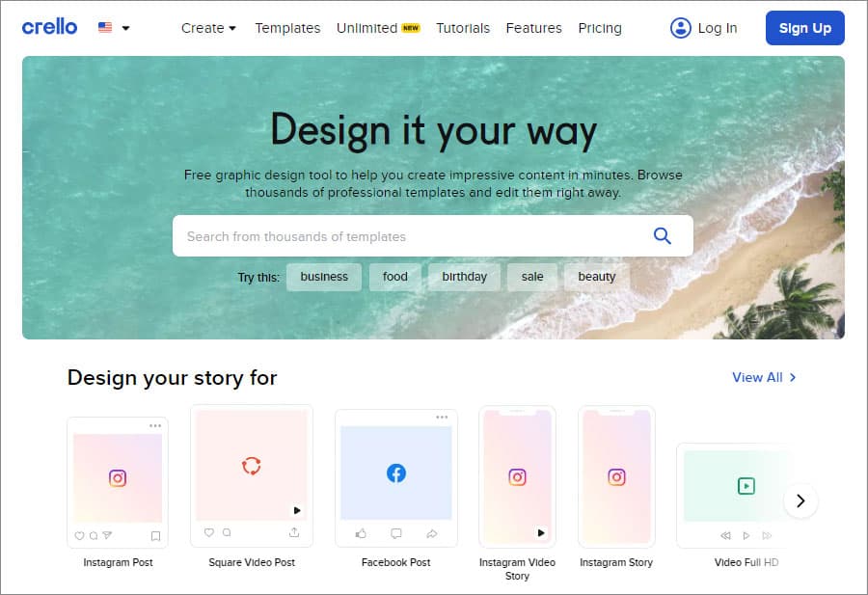Select the Instagram Video Story label
868x595 pixels.
click(x=517, y=569)
